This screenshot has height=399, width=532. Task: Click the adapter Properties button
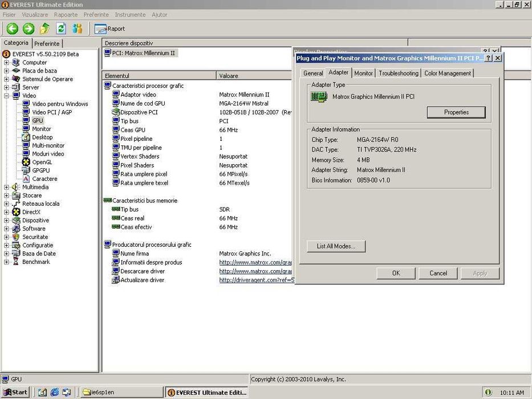click(x=456, y=112)
